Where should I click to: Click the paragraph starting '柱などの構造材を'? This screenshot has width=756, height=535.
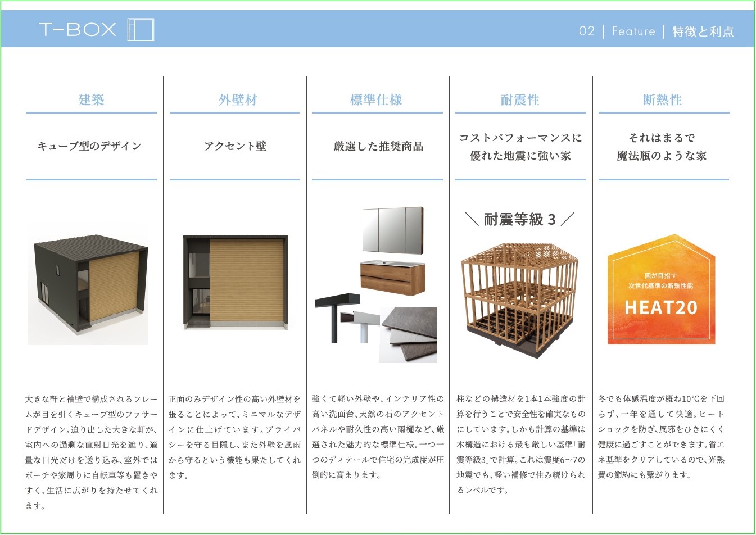click(x=521, y=445)
